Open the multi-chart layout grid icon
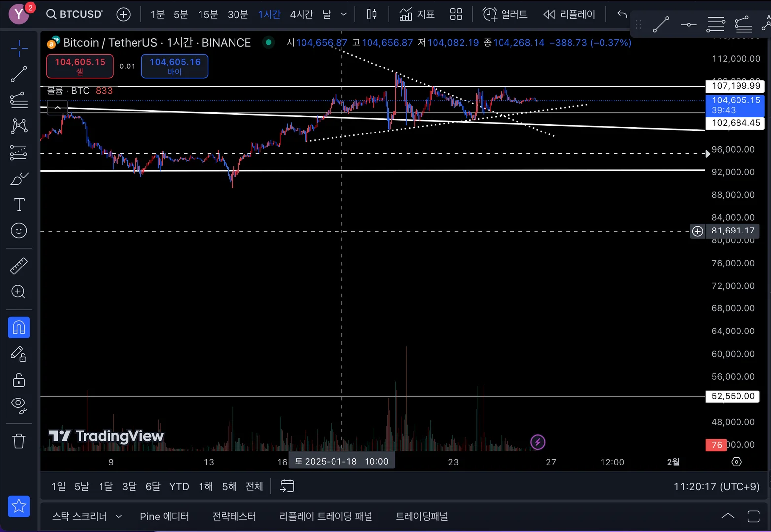Screen dimensions: 771x532 [x=456, y=14]
